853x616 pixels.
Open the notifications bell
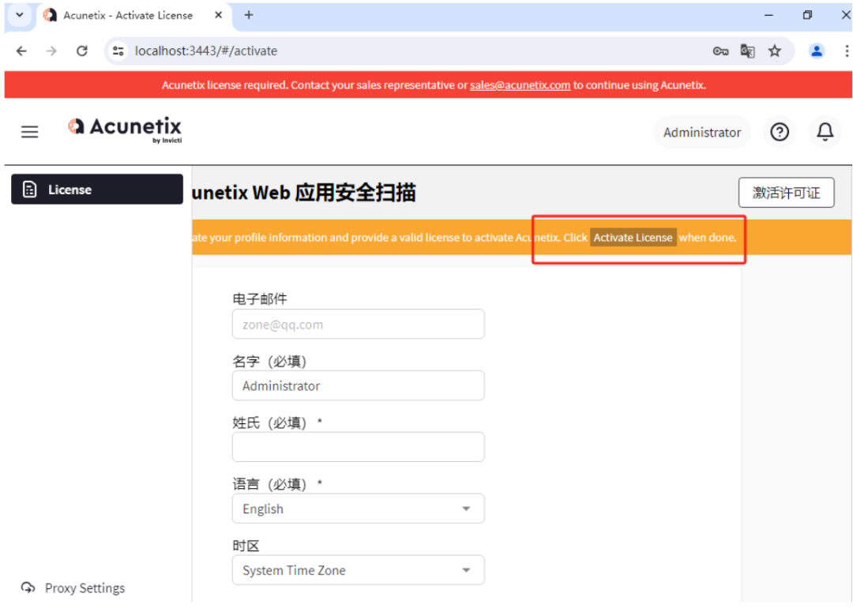click(825, 132)
